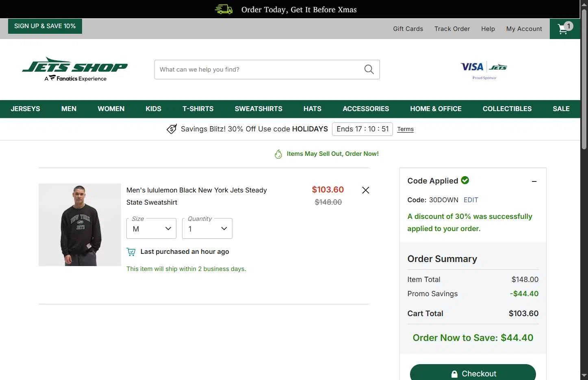Click the cart icon by Last purchased
Screen dimensions: 588x380
pos(131,252)
